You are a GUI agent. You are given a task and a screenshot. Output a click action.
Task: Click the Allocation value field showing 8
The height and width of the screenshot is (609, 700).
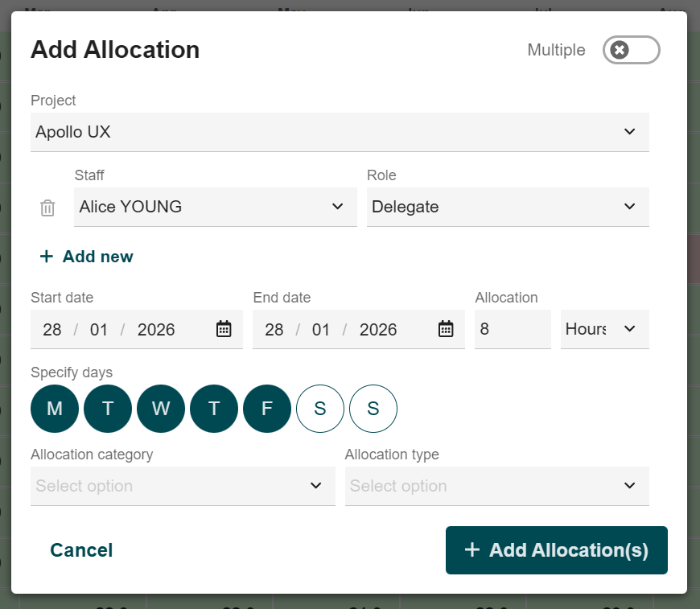512,329
